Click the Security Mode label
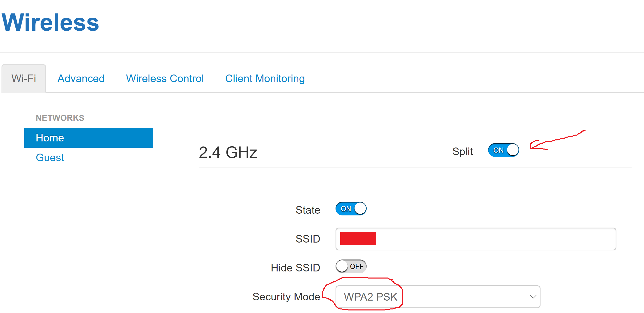The image size is (644, 313). [286, 297]
